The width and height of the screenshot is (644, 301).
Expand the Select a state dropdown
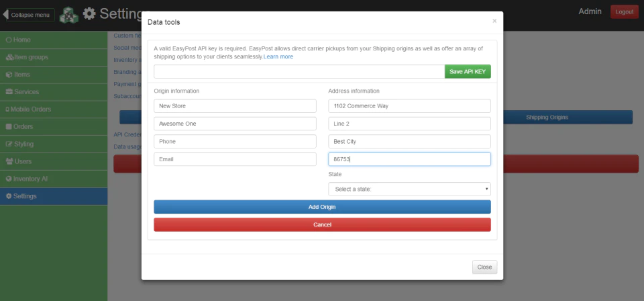pos(409,189)
